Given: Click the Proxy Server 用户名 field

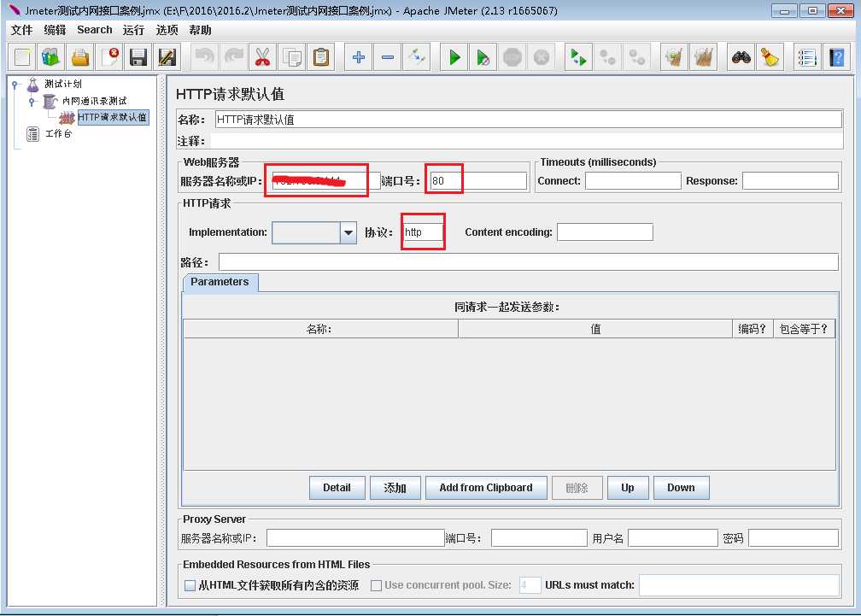Looking at the screenshot, I should [673, 538].
